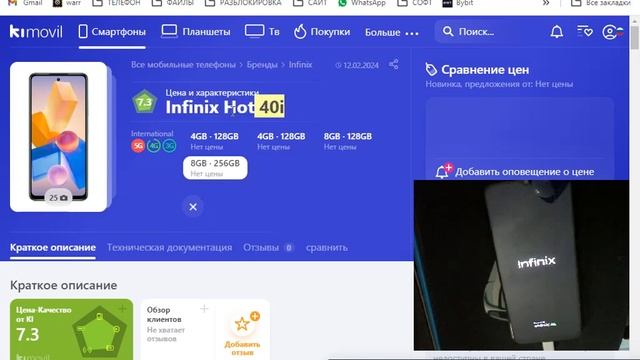640x360 pixels.
Task: Open the Kimovil logo home link
Action: [36, 32]
